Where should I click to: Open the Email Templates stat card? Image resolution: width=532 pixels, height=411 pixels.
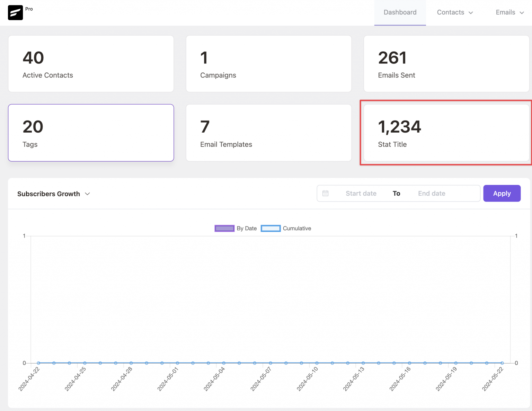[x=269, y=133]
